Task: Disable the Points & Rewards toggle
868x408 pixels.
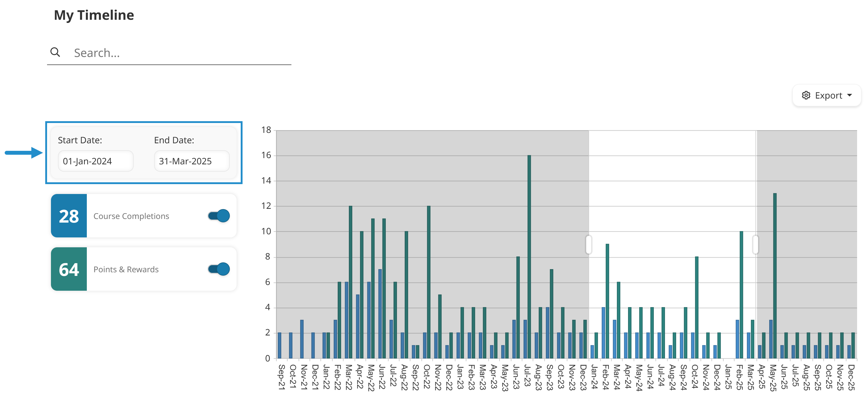Action: [219, 269]
